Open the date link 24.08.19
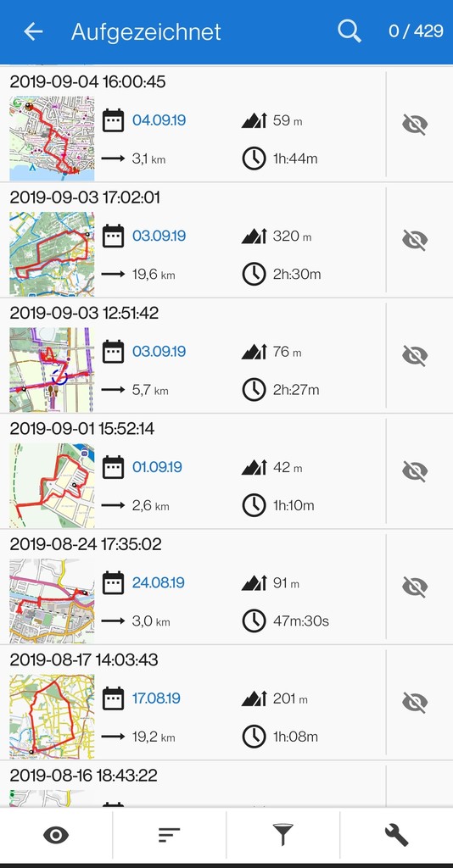Image resolution: width=453 pixels, height=868 pixels. click(159, 582)
